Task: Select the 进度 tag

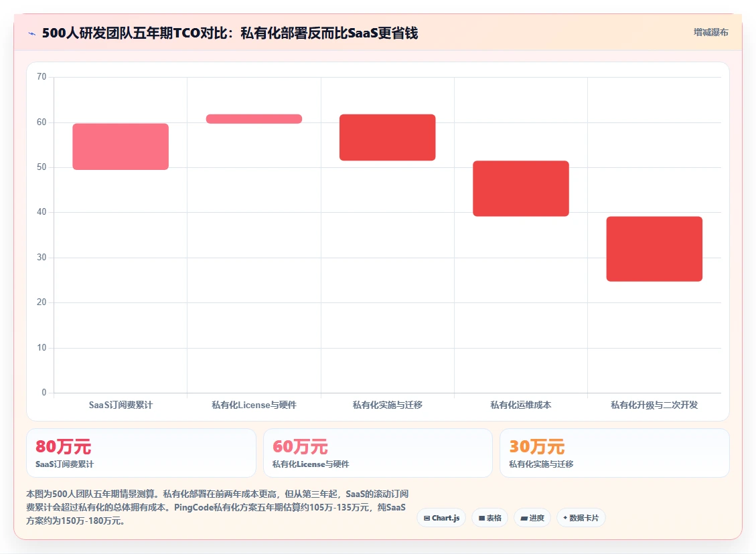Action: coord(532,518)
